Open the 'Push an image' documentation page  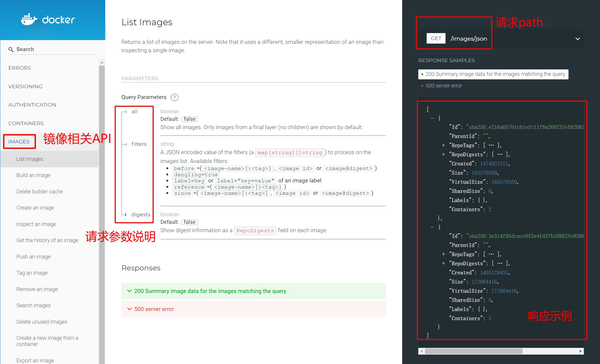[x=33, y=256]
